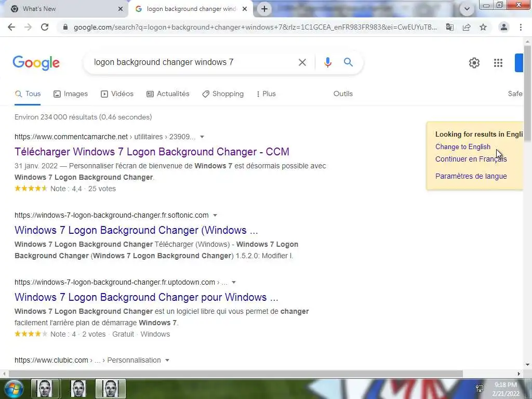Click the Environ 234 000 résultats text
This screenshot has height=399, width=532.
[x=83, y=117]
